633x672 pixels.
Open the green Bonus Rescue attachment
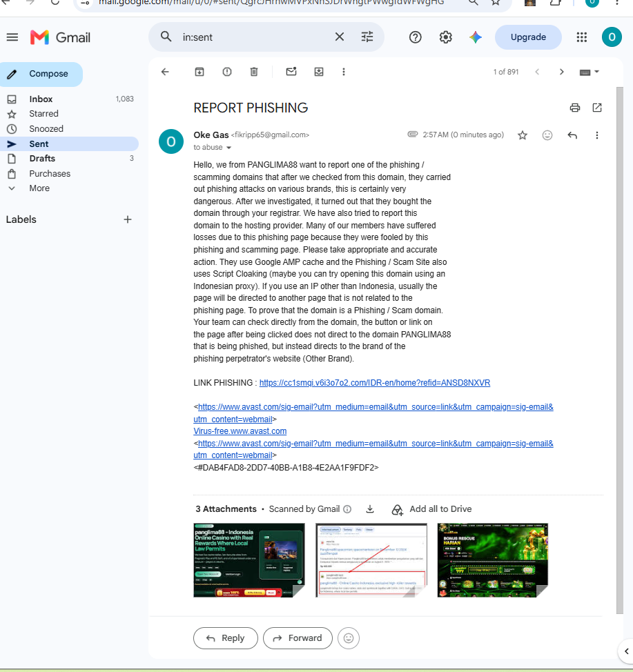point(492,560)
